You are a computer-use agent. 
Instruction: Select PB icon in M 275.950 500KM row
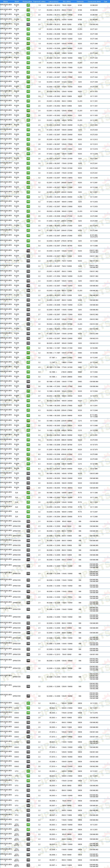(x=28, y=440)
